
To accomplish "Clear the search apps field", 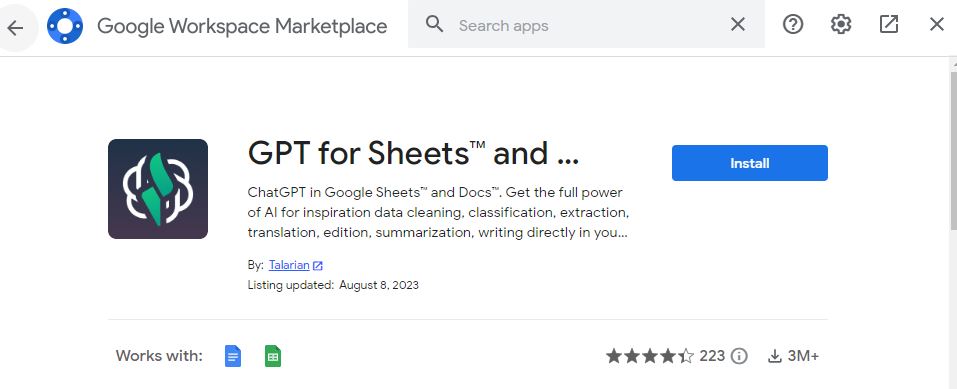I will [738, 24].
